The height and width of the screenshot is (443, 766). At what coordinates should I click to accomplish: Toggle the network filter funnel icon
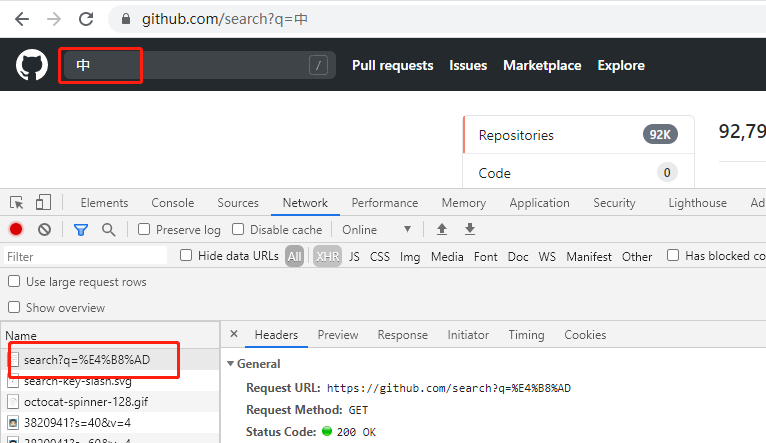pyautogui.click(x=81, y=230)
